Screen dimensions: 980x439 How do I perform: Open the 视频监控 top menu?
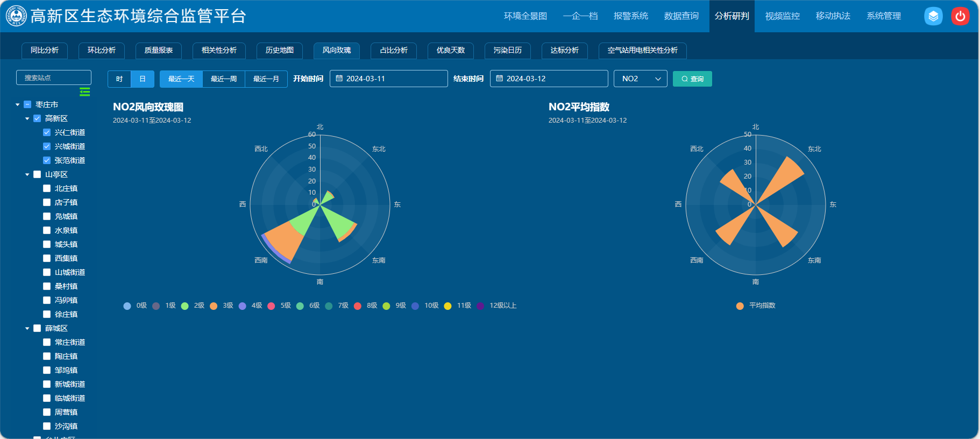782,16
